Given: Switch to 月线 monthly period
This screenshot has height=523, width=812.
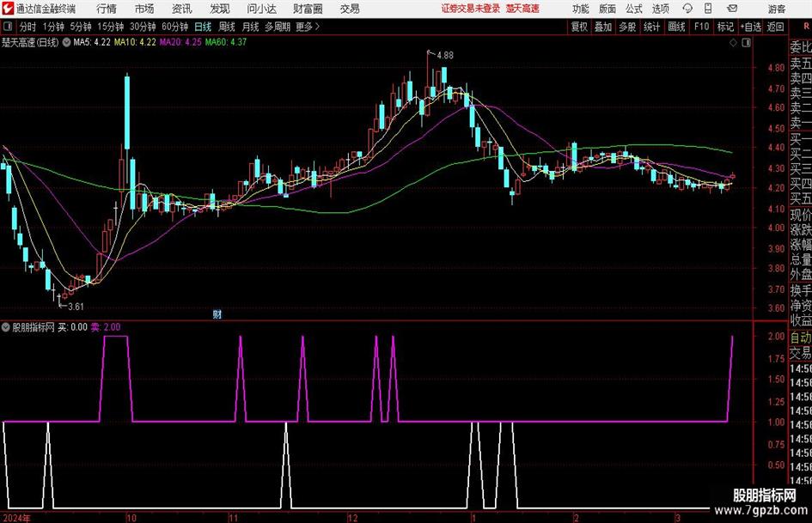Looking at the screenshot, I should (x=251, y=27).
